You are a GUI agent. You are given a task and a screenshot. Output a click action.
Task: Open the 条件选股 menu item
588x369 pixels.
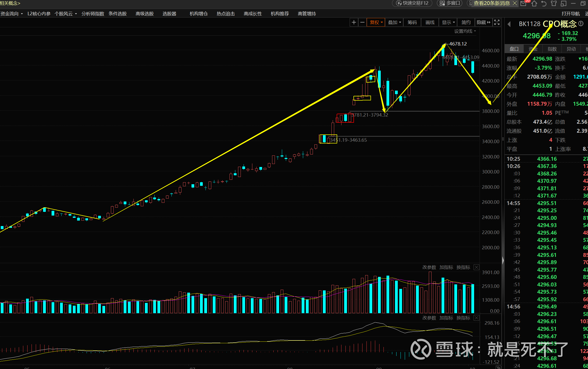117,14
